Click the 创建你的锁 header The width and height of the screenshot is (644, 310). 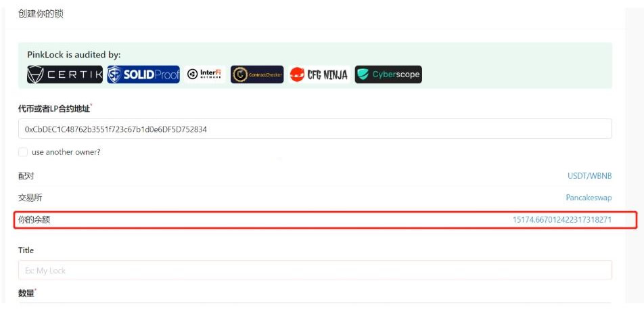point(41,14)
